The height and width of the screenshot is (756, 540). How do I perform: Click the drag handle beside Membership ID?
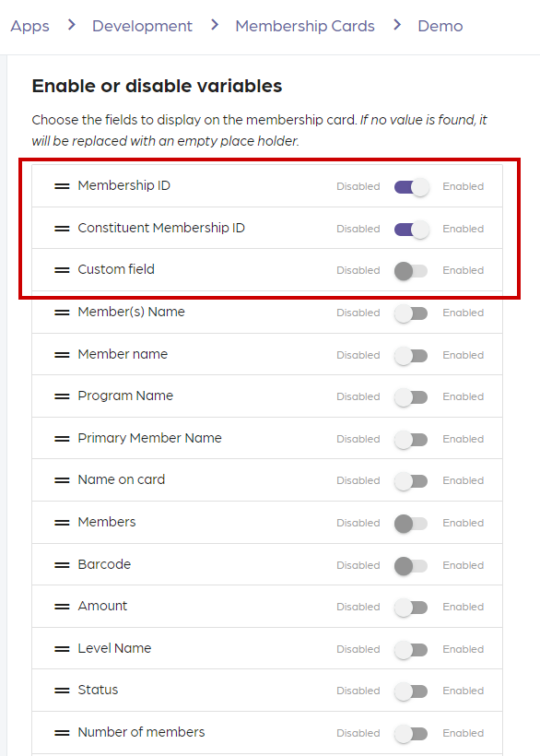pyautogui.click(x=62, y=186)
